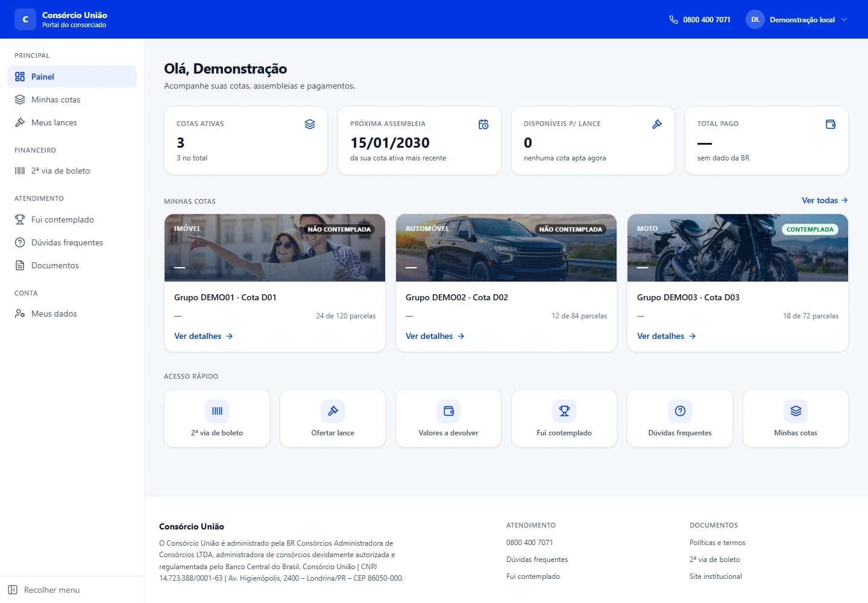Click the calendar icon on Próxima assembleia card

pos(483,124)
